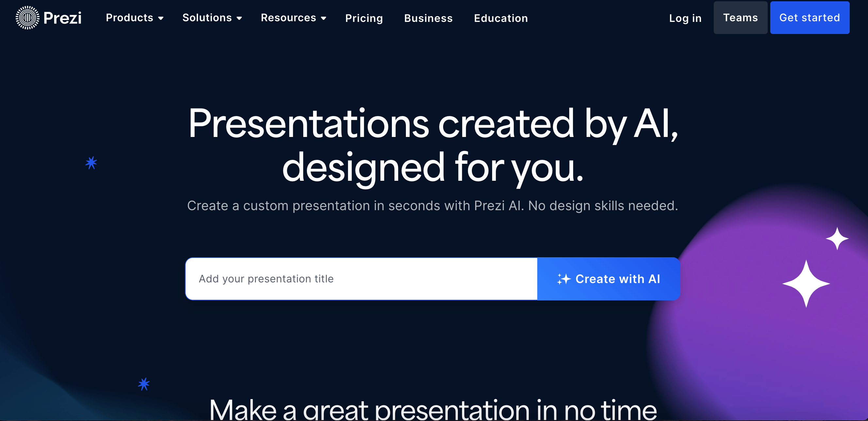Expand the Resources dropdown arrow
This screenshot has width=868, height=421.
[x=324, y=18]
